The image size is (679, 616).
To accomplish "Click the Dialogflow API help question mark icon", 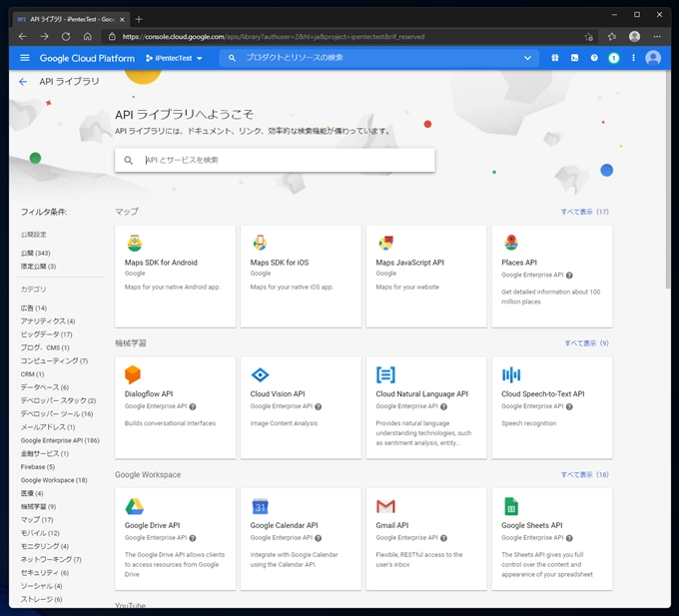I will (x=193, y=406).
